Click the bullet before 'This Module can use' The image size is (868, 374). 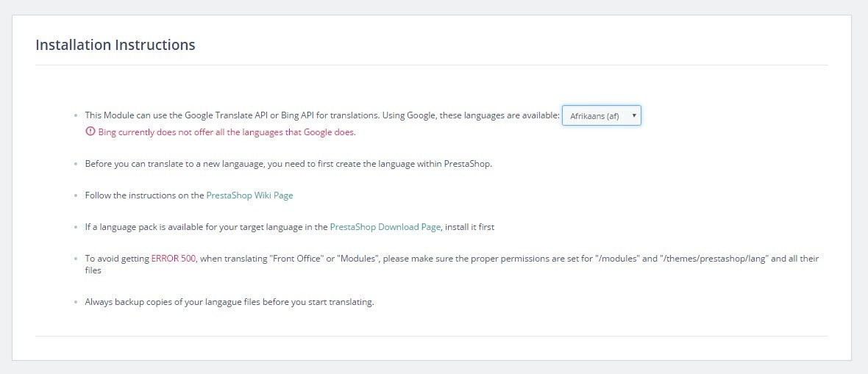(76, 115)
